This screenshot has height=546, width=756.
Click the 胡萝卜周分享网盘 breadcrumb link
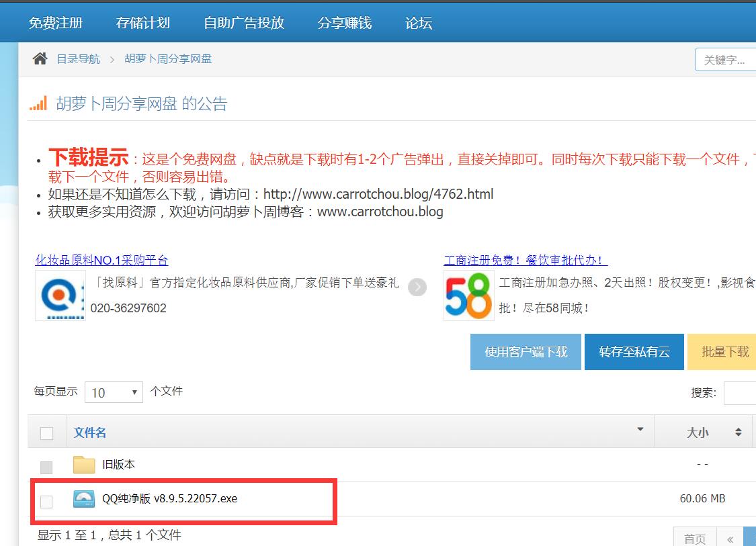[x=168, y=59]
